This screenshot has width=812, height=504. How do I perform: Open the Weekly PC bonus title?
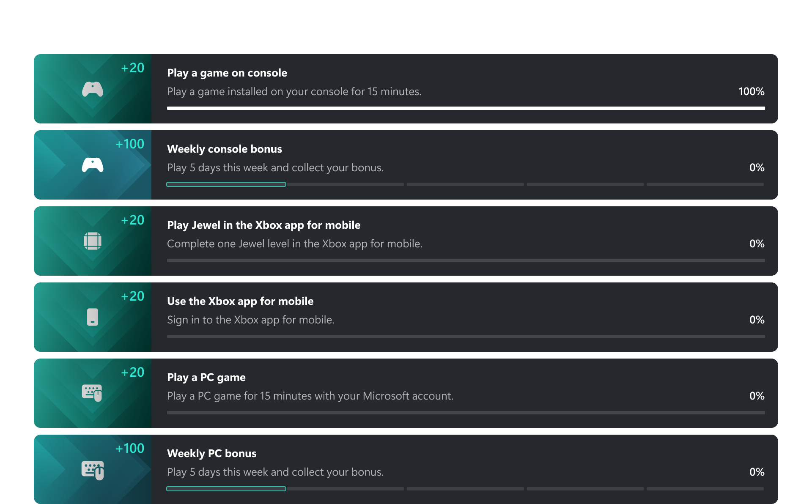[211, 453]
